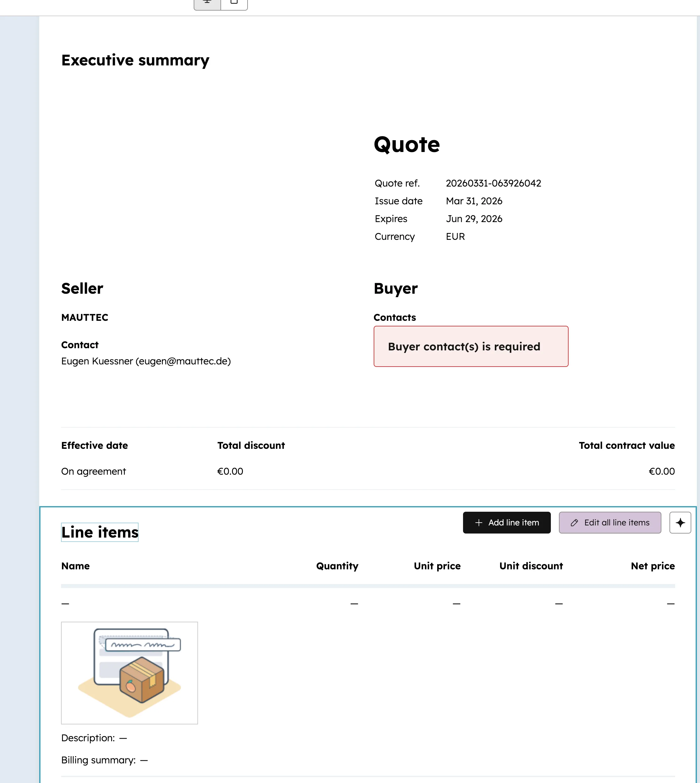This screenshot has width=700, height=783.
Task: Click the AI sparkle assistant icon
Action: [680, 523]
